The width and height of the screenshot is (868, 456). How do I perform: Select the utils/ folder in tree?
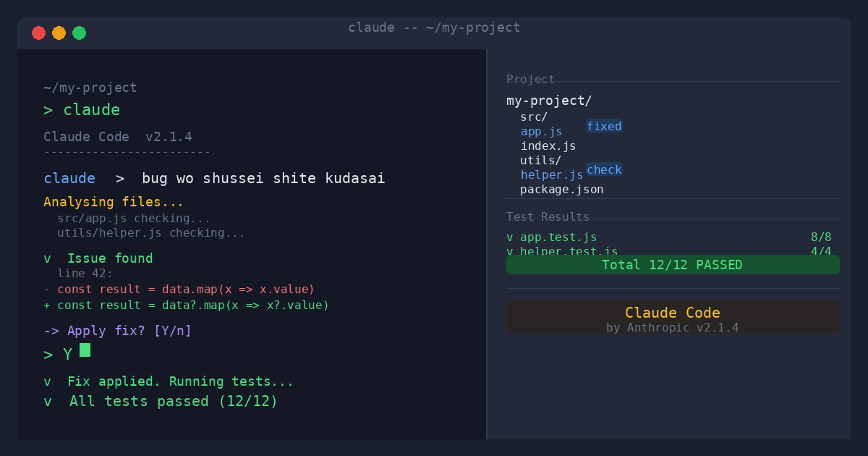541,160
